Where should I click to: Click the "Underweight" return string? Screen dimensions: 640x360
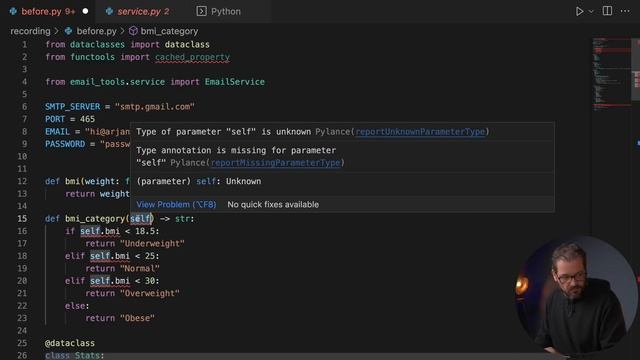click(152, 244)
